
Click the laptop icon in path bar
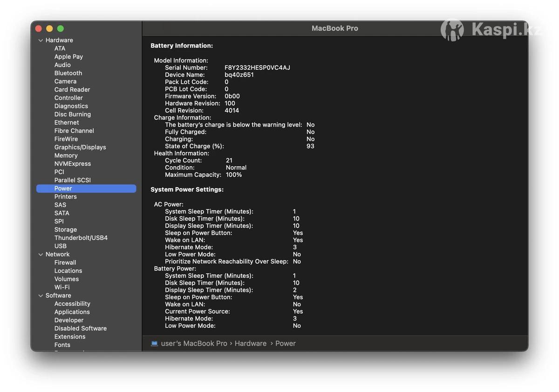(154, 344)
